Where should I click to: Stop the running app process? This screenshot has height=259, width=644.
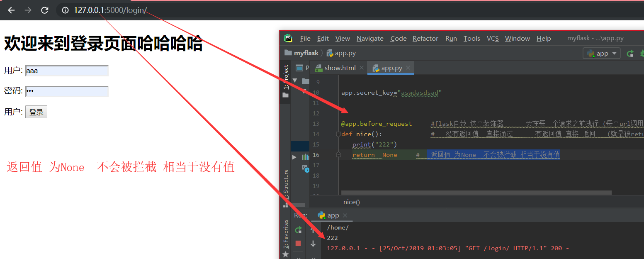coord(298,243)
